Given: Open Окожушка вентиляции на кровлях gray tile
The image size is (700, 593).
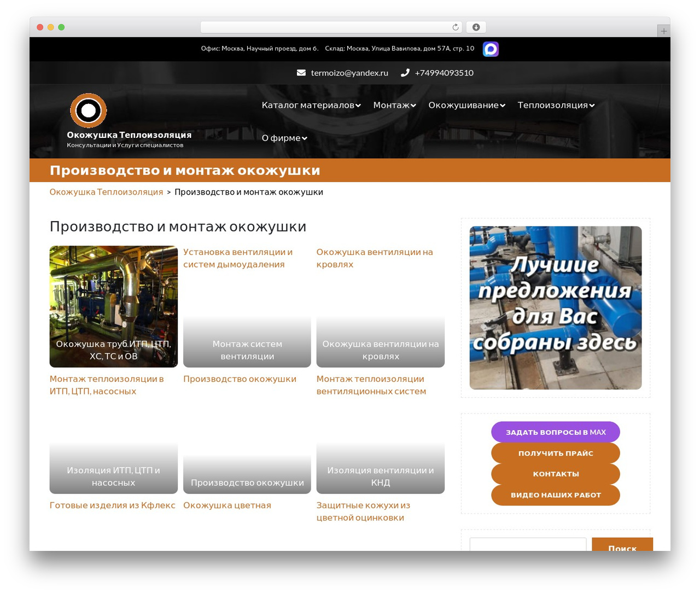Looking at the screenshot, I should pyautogui.click(x=381, y=341).
